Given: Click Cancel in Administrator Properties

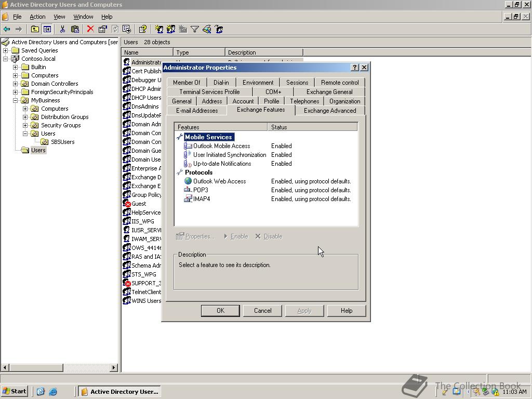Looking at the screenshot, I should tap(262, 311).
